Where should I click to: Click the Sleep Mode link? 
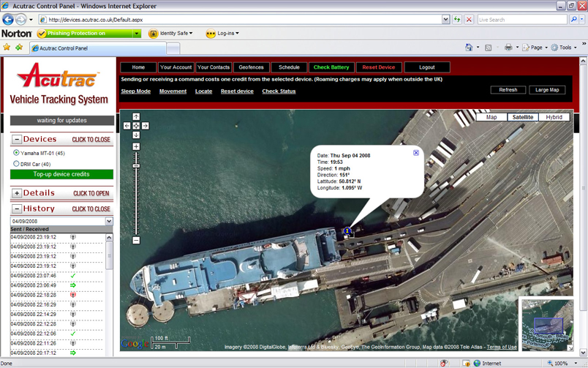[135, 91]
